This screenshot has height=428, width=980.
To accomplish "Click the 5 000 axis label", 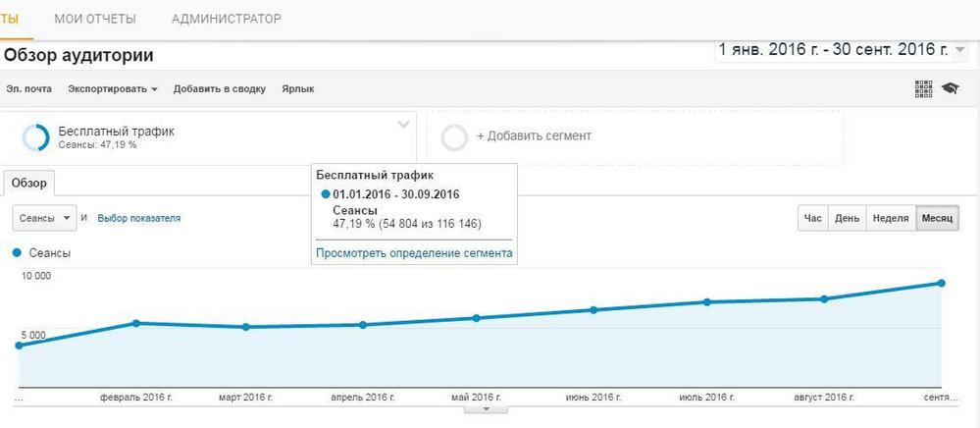I will point(33,336).
